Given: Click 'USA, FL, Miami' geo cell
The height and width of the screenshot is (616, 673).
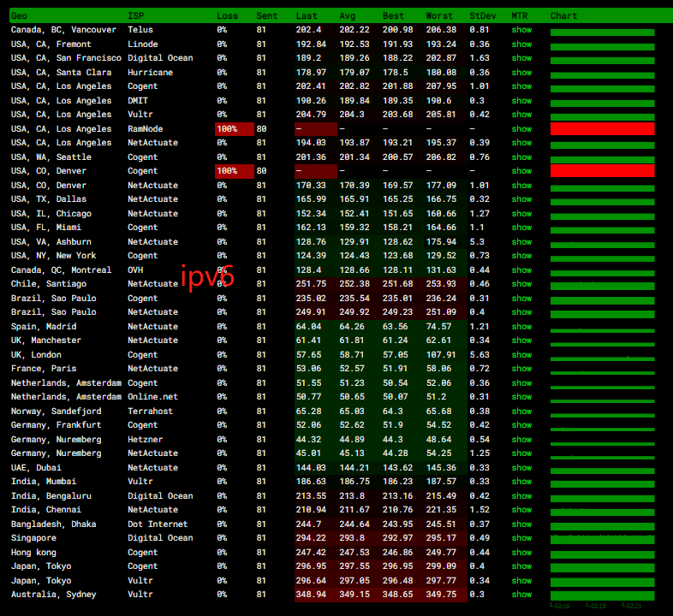Looking at the screenshot, I should click(x=46, y=228).
